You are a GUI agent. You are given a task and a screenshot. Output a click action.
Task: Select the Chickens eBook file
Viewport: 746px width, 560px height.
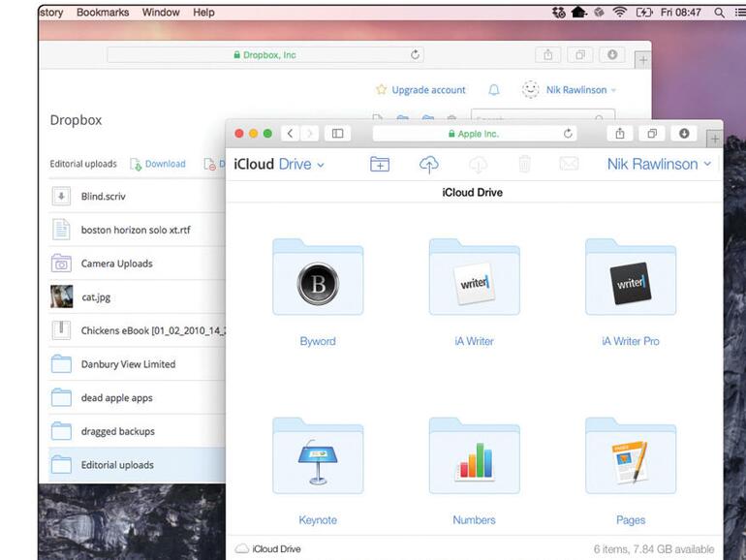point(138,330)
